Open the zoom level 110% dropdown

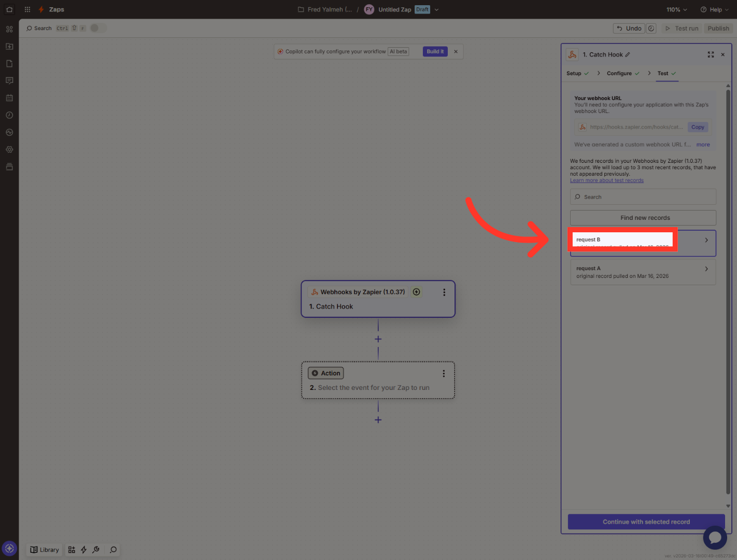(x=676, y=9)
